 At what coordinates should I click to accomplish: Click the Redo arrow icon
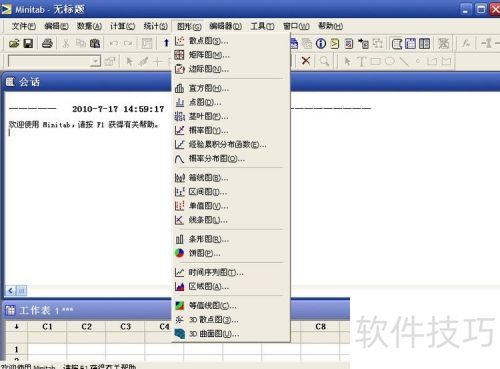pos(128,43)
